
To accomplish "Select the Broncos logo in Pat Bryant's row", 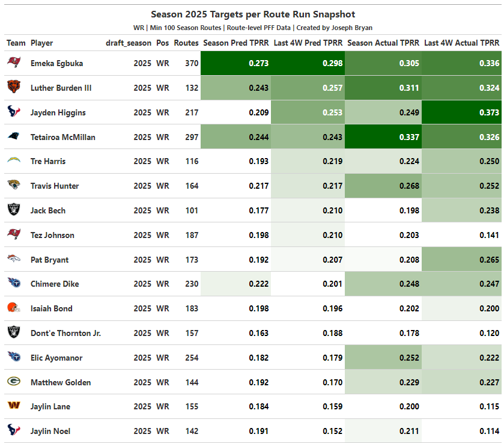I will pyautogui.click(x=13, y=260).
